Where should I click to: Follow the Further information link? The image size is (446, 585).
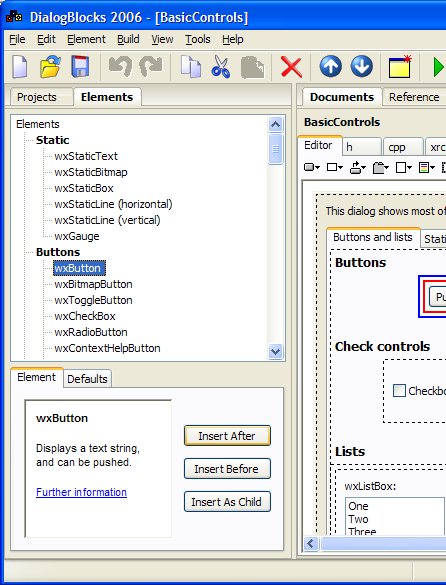click(x=81, y=492)
